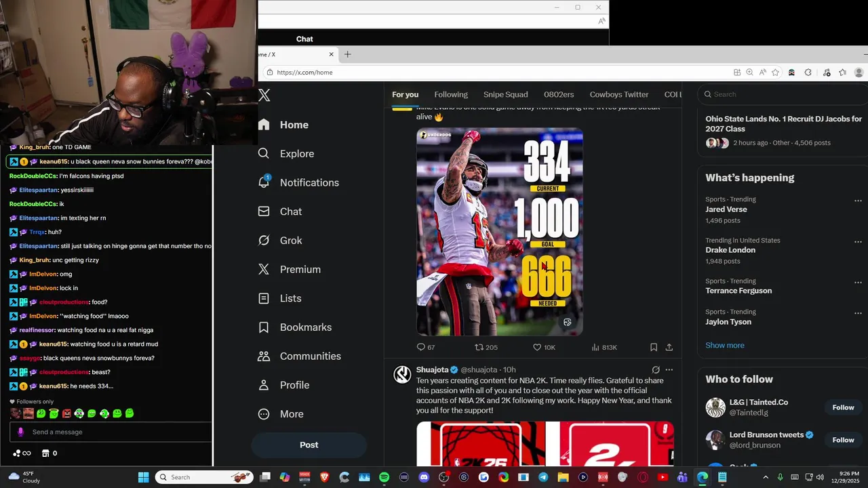Open File Explorer from taskbar
Image resolution: width=868 pixels, height=488 pixels.
[563, 477]
